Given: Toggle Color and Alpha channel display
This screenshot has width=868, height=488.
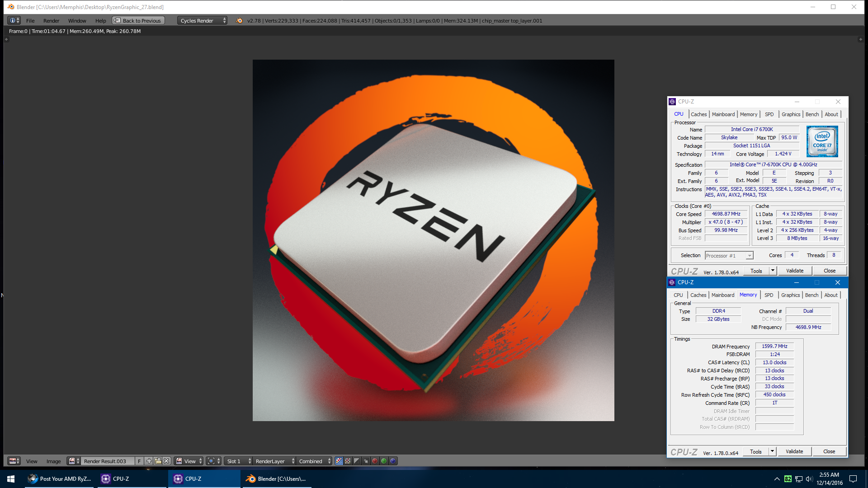Looking at the screenshot, I should (339, 461).
